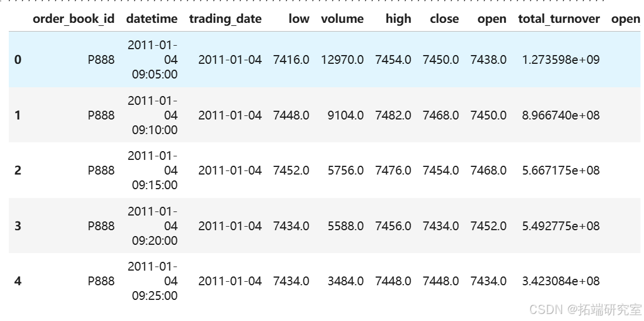This screenshot has width=644, height=321.
Task: Click the order_book_id column header
Action: pyautogui.click(x=74, y=19)
